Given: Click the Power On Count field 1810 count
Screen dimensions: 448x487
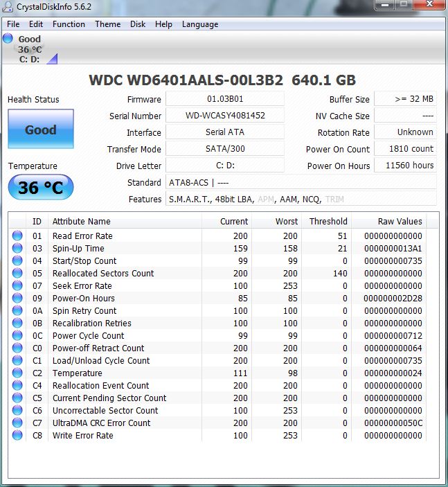Looking at the screenshot, I should click(x=406, y=149).
